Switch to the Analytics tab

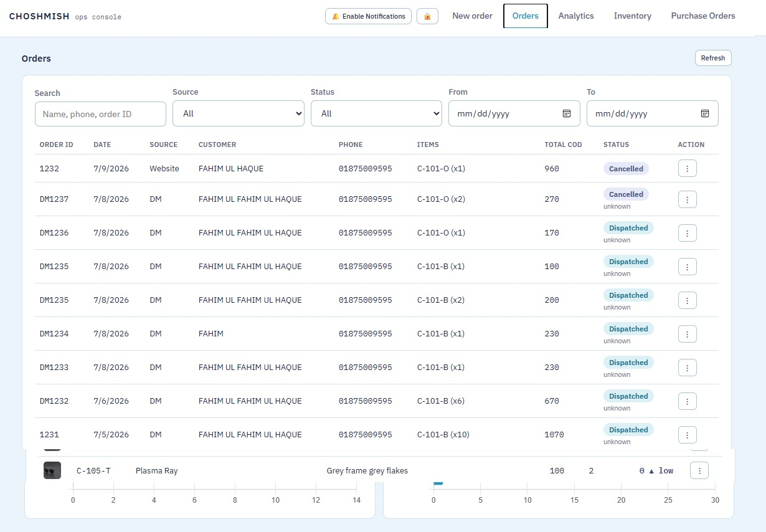click(576, 16)
